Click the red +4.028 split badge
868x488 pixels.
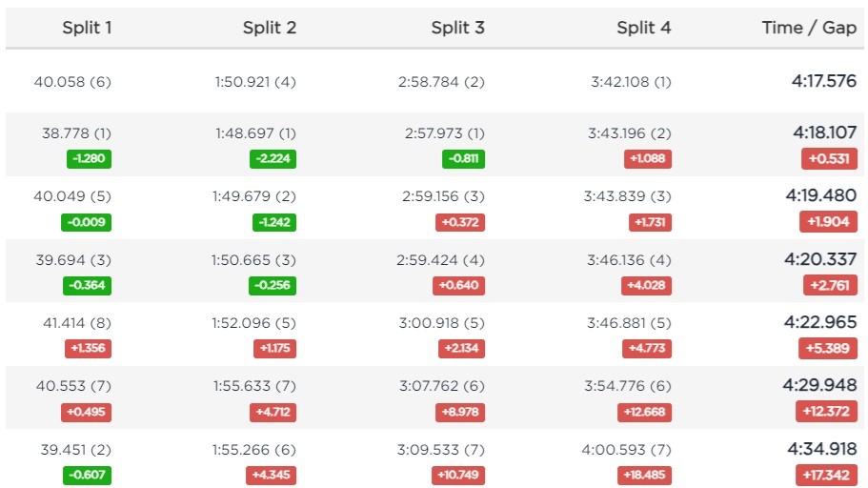coord(646,285)
